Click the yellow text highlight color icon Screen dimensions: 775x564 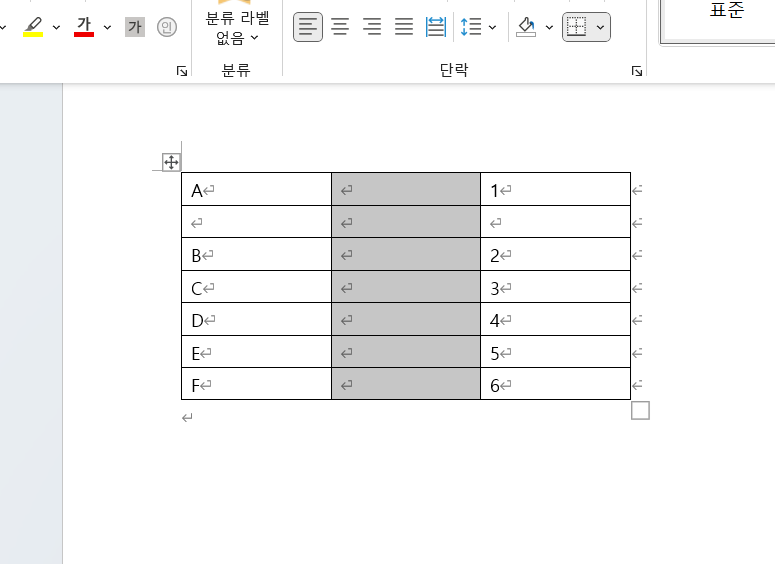click(x=33, y=27)
